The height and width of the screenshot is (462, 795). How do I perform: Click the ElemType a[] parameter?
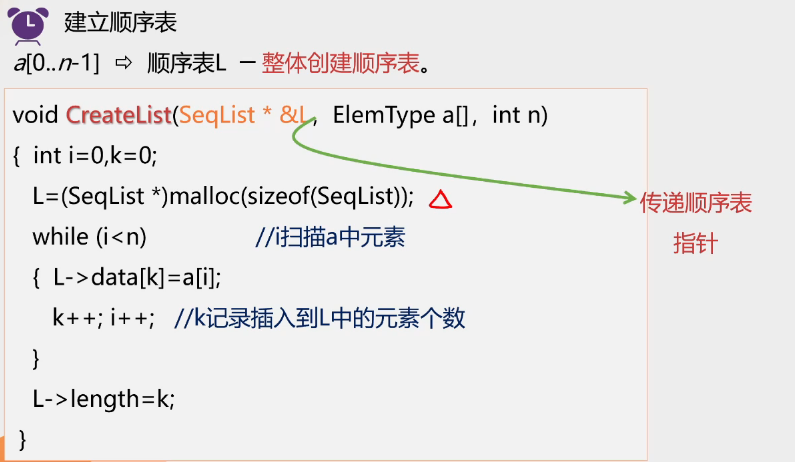401,116
